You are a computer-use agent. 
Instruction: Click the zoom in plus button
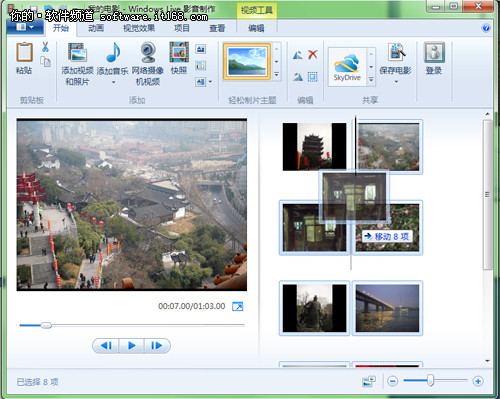point(478,381)
